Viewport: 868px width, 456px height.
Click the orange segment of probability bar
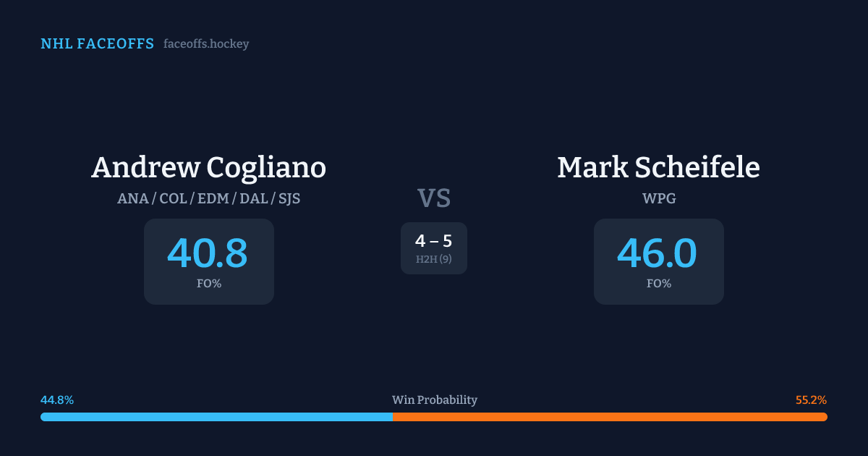pos(610,417)
